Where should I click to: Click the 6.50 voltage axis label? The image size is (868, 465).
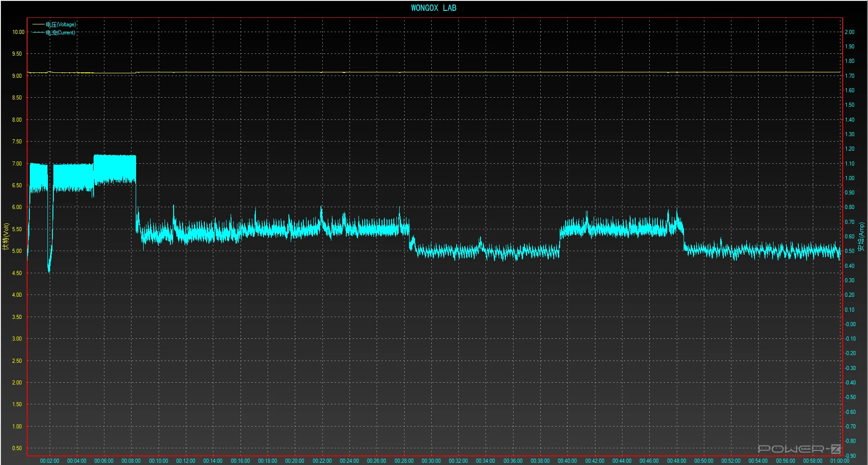(17, 185)
